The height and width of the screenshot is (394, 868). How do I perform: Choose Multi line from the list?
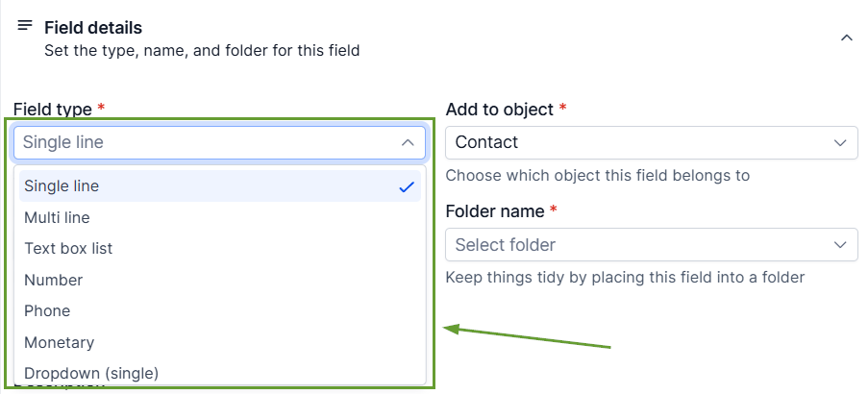[x=58, y=217]
